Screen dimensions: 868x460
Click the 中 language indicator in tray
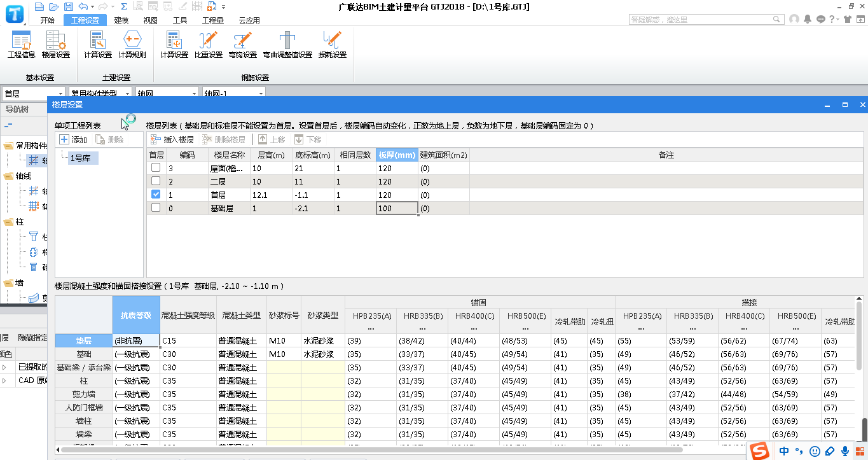coord(784,451)
